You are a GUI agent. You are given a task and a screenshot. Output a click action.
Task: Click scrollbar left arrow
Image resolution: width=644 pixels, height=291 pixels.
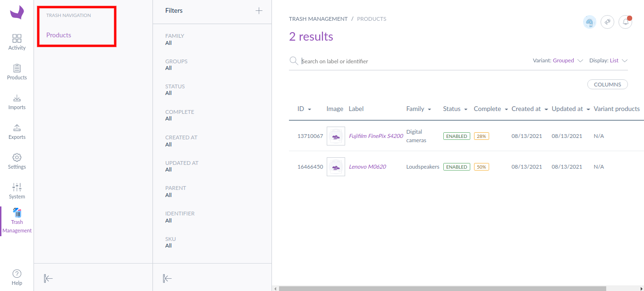(275, 288)
